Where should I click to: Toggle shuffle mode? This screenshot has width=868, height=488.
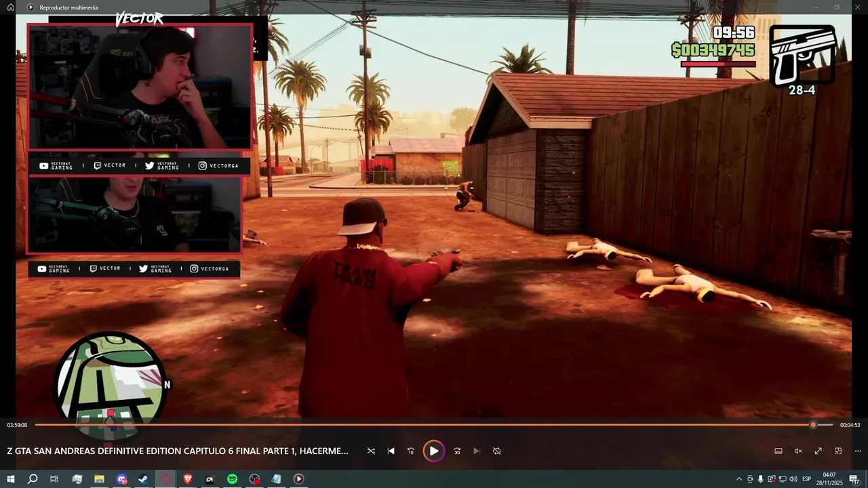[x=371, y=451]
